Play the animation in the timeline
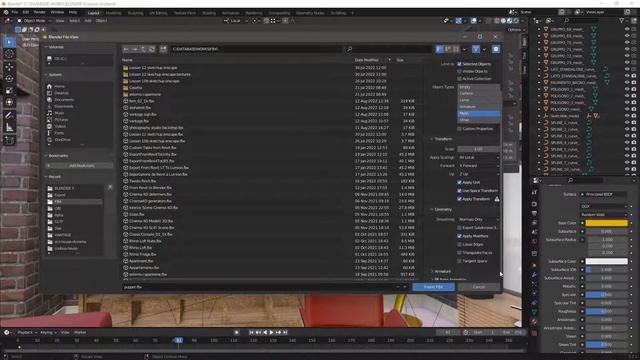 pos(271,332)
